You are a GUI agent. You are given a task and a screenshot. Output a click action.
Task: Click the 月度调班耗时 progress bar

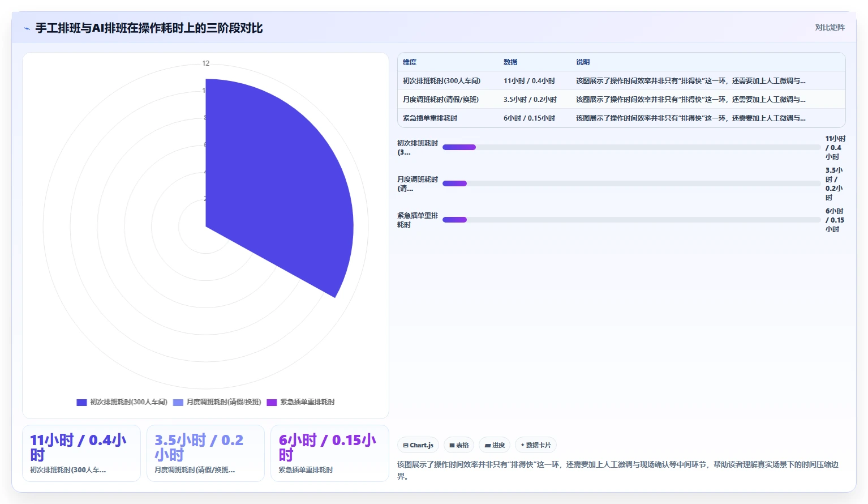(631, 183)
